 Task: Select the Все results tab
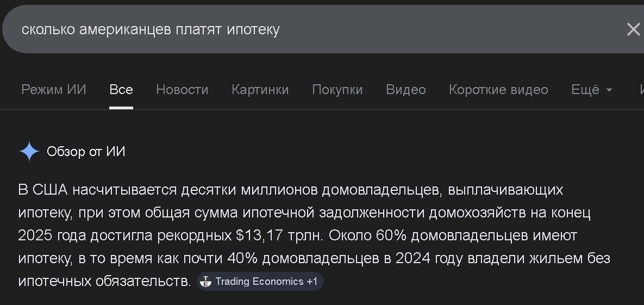pyautogui.click(x=121, y=90)
